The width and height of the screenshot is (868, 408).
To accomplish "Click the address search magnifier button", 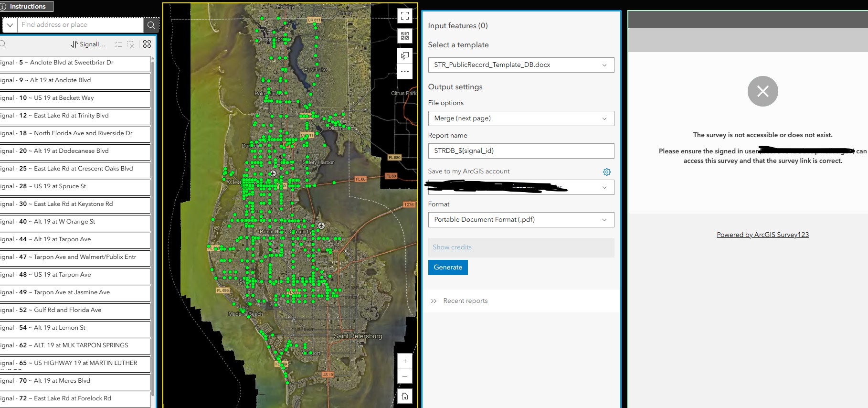I will pos(151,25).
